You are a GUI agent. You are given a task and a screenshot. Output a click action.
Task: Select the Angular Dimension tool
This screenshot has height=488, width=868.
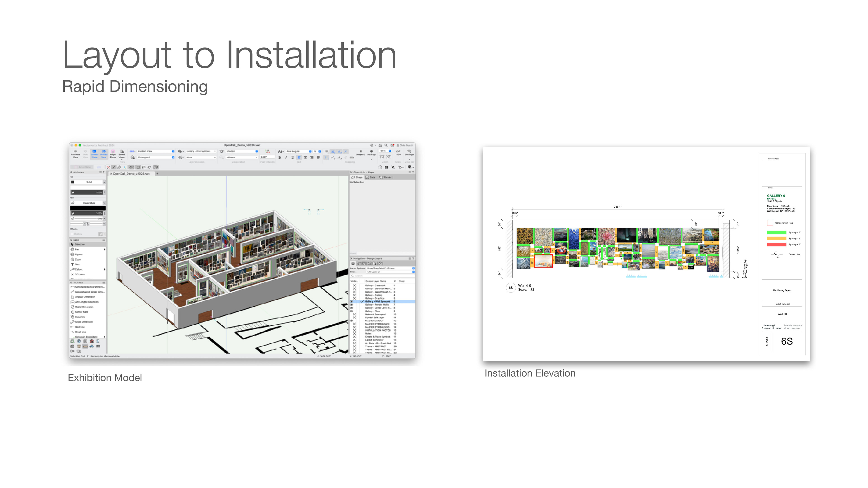88,297
